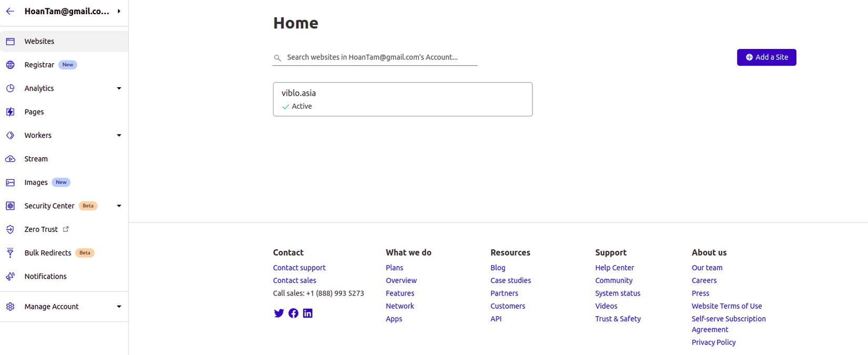This screenshot has width=868, height=355.
Task: Select Websites in the sidebar
Action: pyautogui.click(x=39, y=42)
